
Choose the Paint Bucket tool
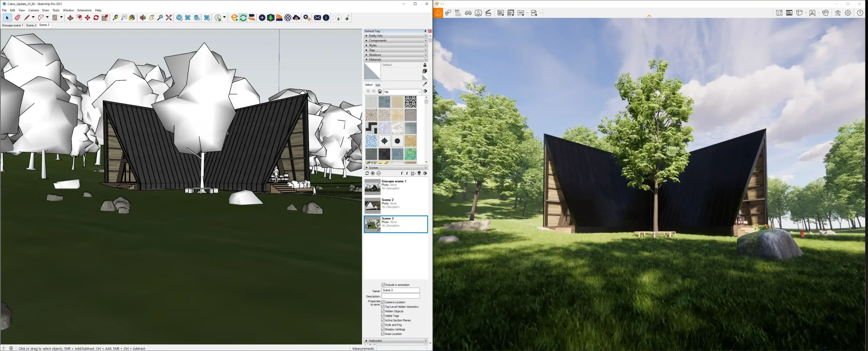132,18
